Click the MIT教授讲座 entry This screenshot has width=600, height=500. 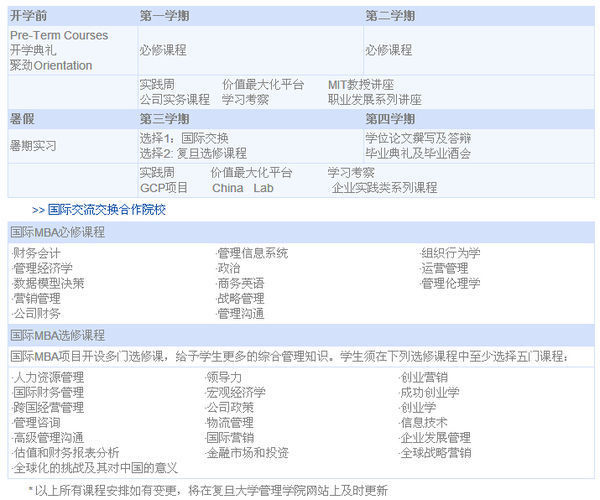(361, 85)
